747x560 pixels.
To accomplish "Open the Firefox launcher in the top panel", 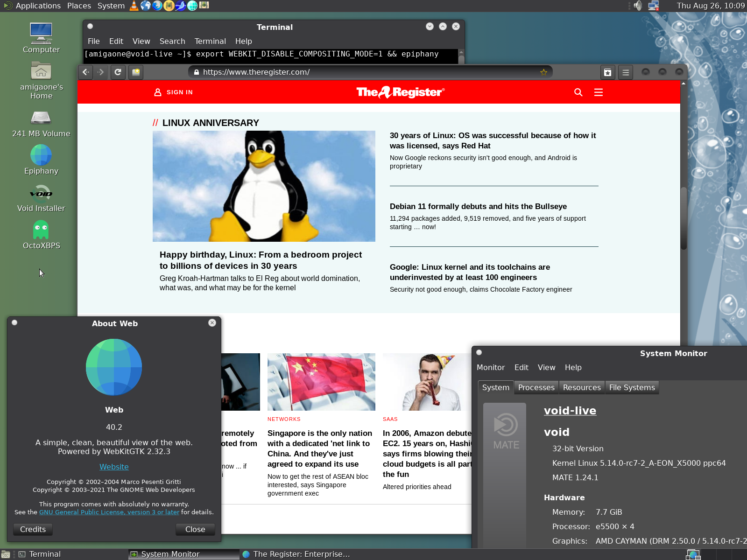I will (157, 6).
